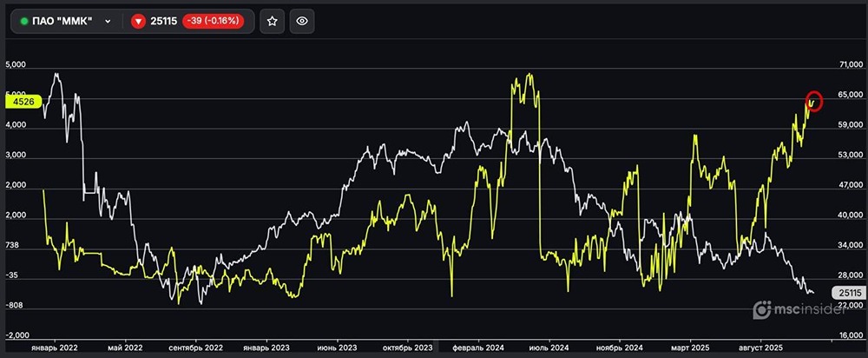Click the -35 left axis label
The width and height of the screenshot is (868, 358).
coord(12,275)
